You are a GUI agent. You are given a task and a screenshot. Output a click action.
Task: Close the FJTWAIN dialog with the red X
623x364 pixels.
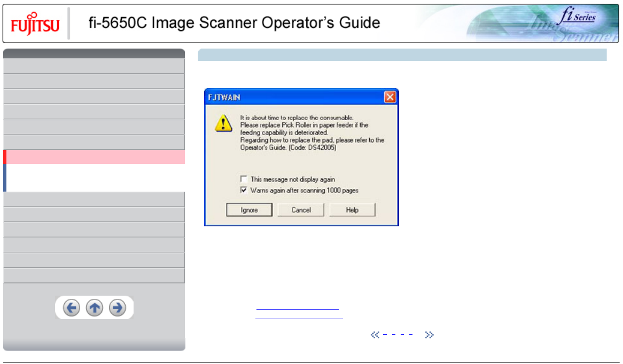[x=390, y=97]
